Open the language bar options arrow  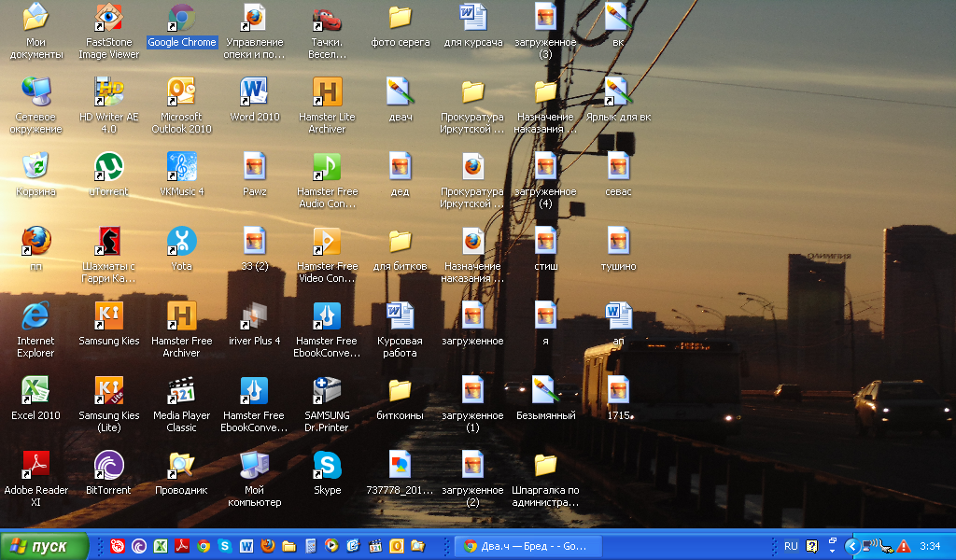pyautogui.click(x=831, y=546)
